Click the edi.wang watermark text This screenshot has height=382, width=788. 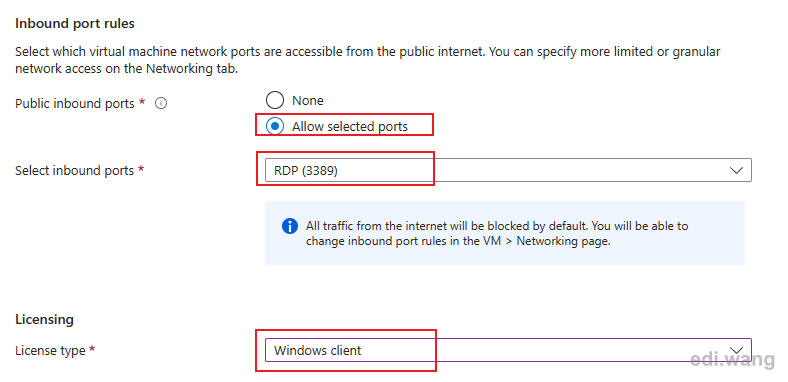[x=732, y=359]
